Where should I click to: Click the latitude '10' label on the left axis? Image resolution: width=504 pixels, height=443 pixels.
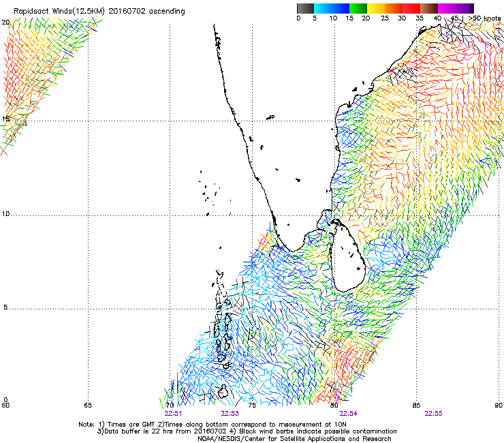5,214
